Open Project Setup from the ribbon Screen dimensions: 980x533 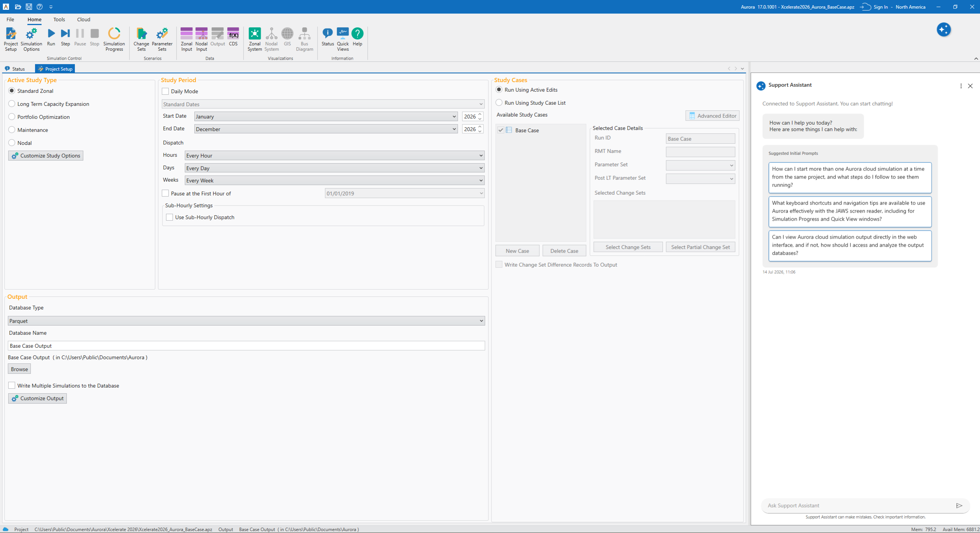11,39
